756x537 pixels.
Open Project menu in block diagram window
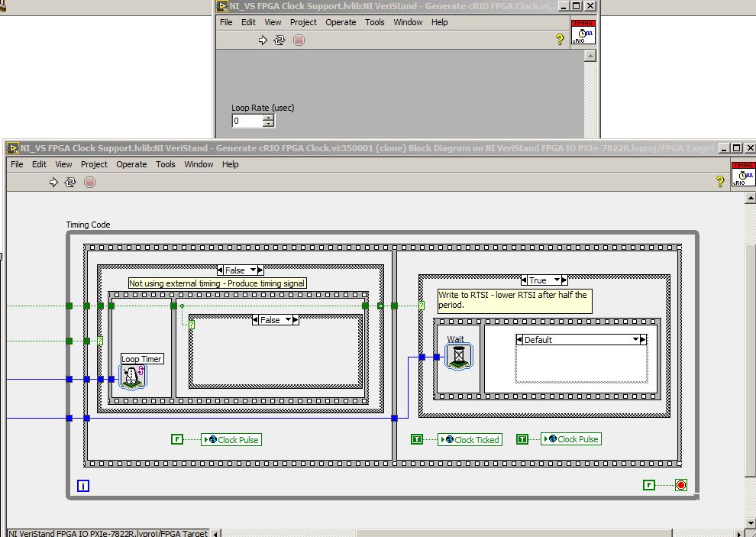[94, 164]
